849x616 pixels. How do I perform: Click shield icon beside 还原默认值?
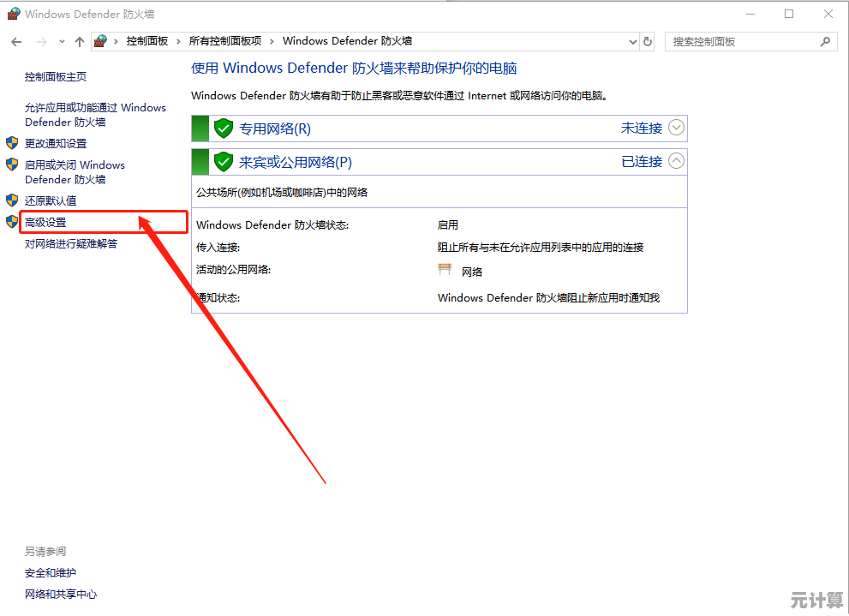pos(12,200)
